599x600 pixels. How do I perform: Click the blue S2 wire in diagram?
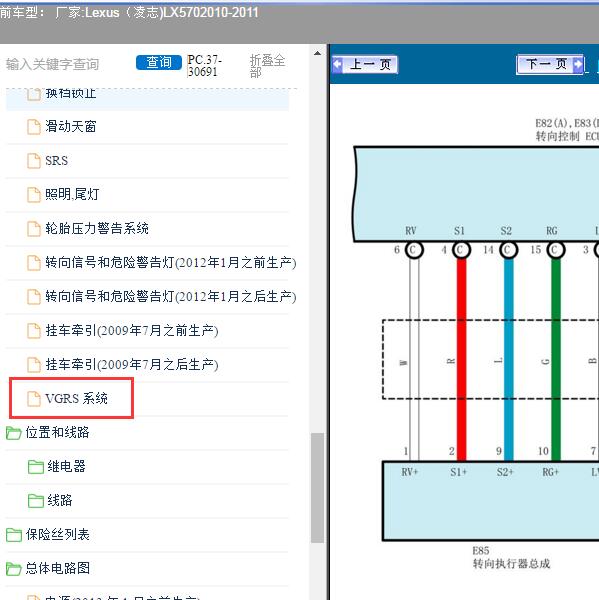(509, 359)
